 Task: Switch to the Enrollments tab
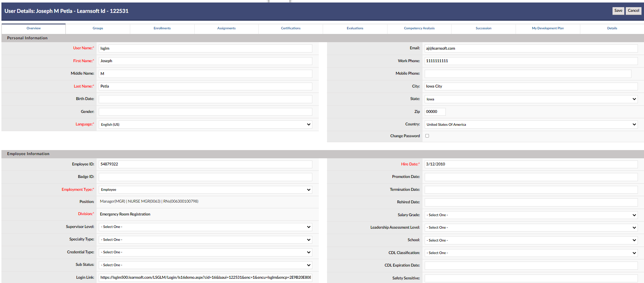click(162, 28)
